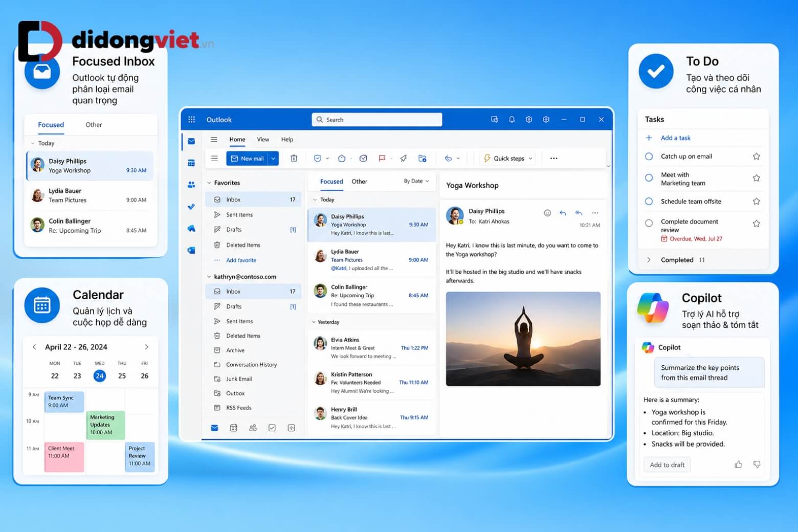Click tasks checkbox icon at folder pane bottom
The height and width of the screenshot is (532, 798).
click(x=272, y=428)
